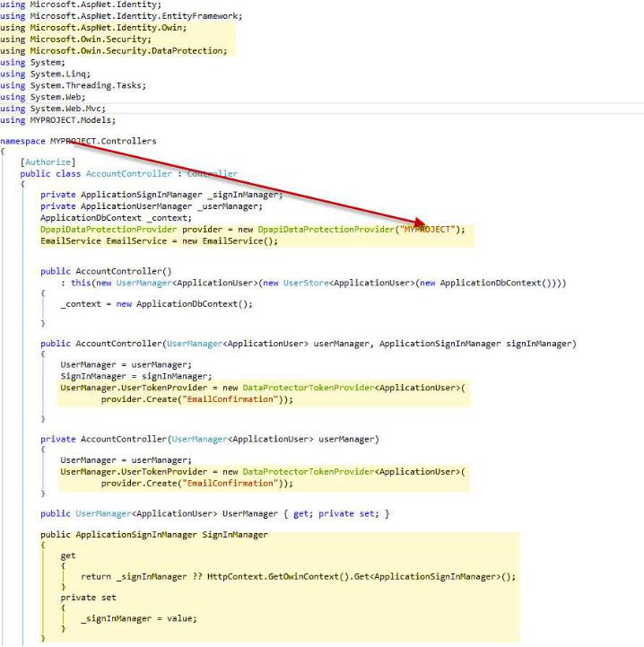Image resolution: width=644 pixels, height=647 pixels.
Task: Click the line 'using System.Threading.Tasks;'
Action: [x=73, y=85]
